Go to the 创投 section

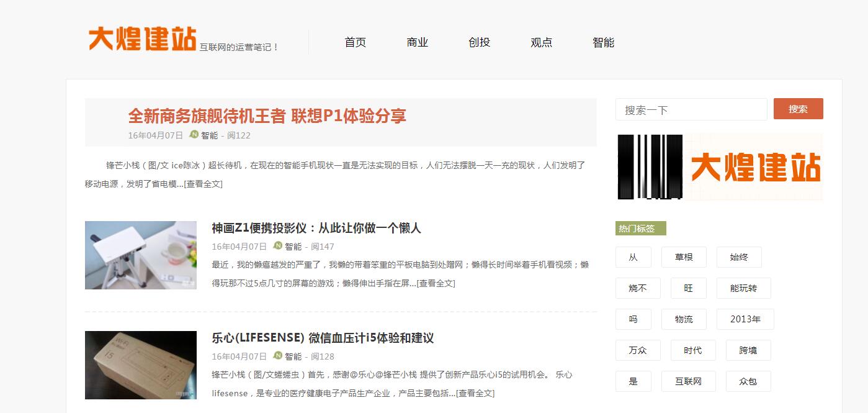pos(480,42)
